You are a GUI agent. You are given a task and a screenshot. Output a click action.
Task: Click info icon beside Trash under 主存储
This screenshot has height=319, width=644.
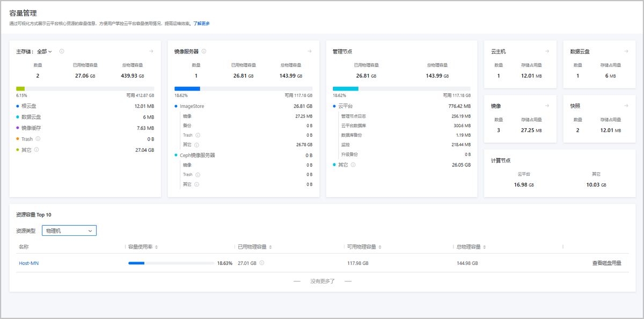(x=38, y=139)
